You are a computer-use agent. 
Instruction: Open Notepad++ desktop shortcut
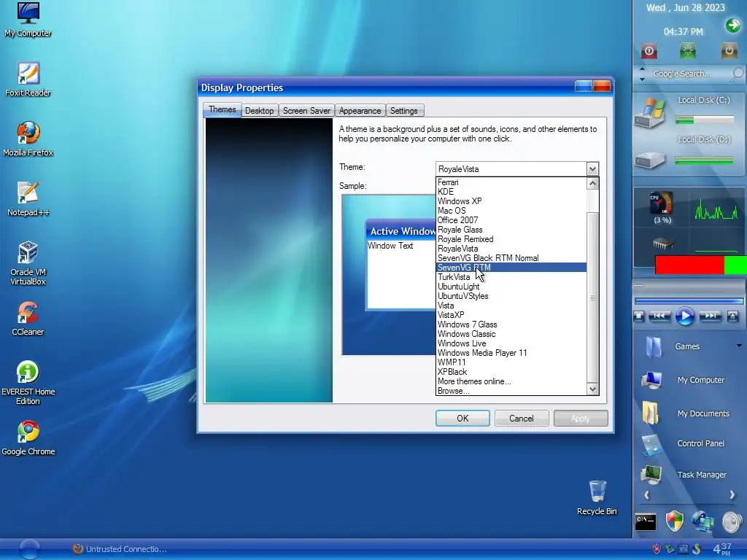(28, 198)
